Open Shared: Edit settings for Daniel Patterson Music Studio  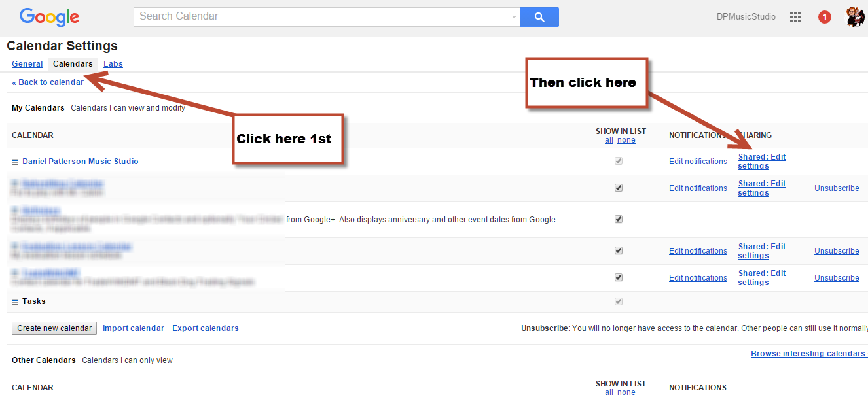762,162
